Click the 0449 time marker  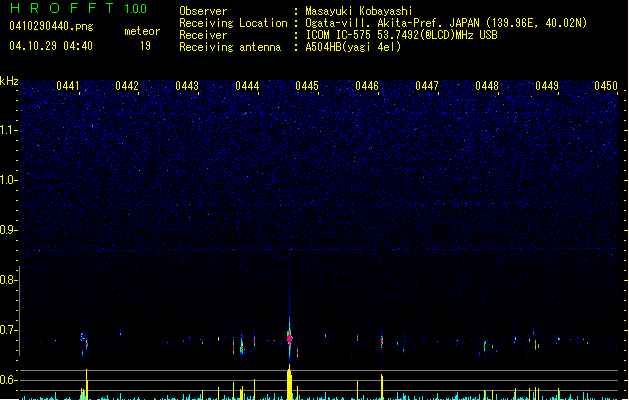pos(547,86)
